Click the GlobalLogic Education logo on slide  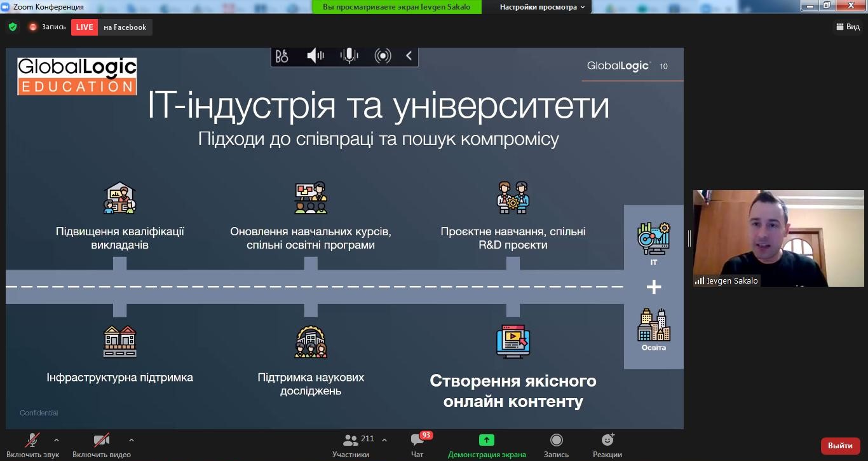(x=77, y=76)
